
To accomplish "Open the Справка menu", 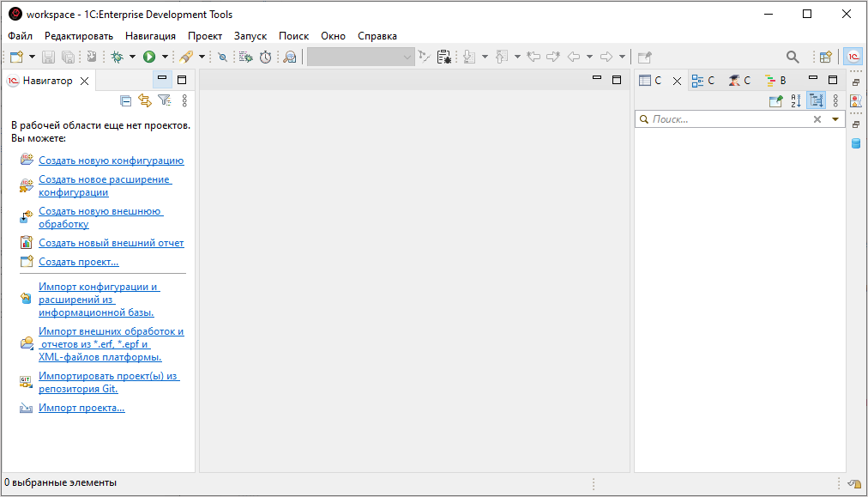I will [x=377, y=36].
